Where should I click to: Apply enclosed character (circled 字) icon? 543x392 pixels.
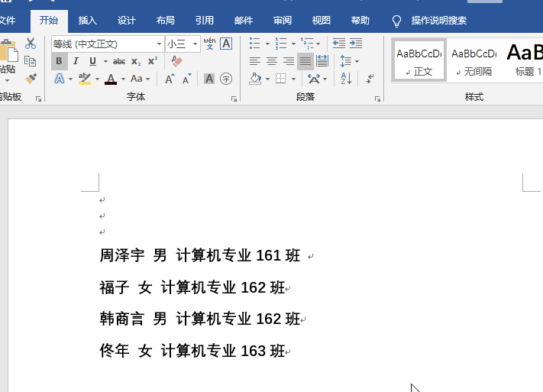pyautogui.click(x=226, y=79)
